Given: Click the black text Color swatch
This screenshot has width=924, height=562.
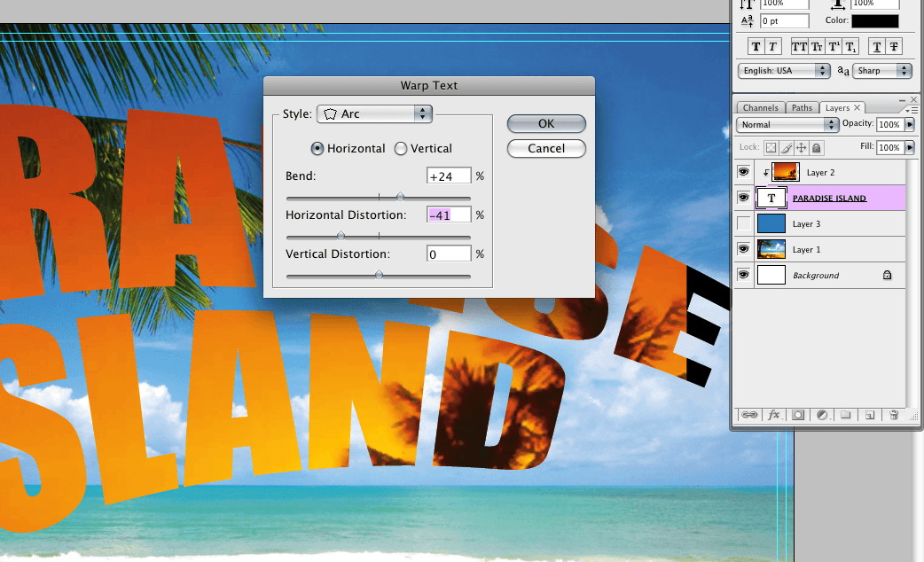Looking at the screenshot, I should tap(874, 21).
